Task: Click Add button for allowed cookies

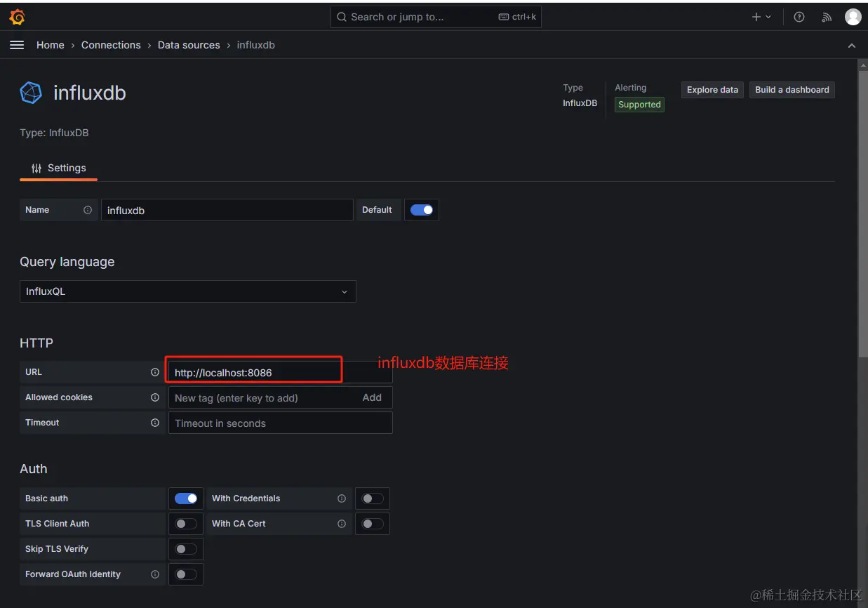Action: click(x=372, y=397)
